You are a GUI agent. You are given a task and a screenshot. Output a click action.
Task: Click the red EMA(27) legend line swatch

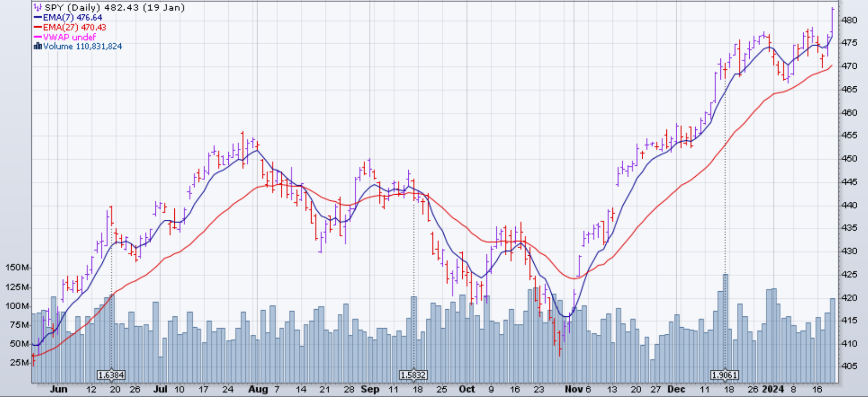38,27
